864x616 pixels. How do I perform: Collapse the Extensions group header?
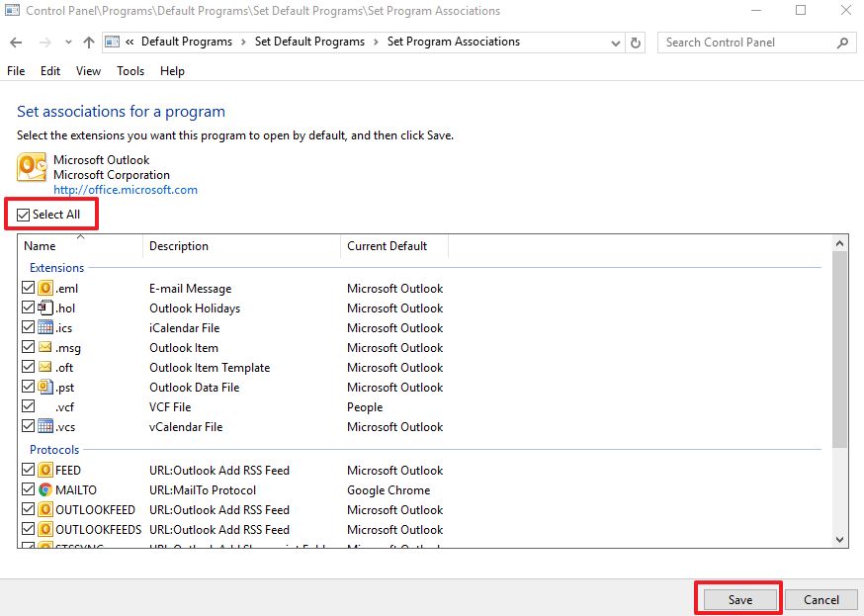(56, 268)
